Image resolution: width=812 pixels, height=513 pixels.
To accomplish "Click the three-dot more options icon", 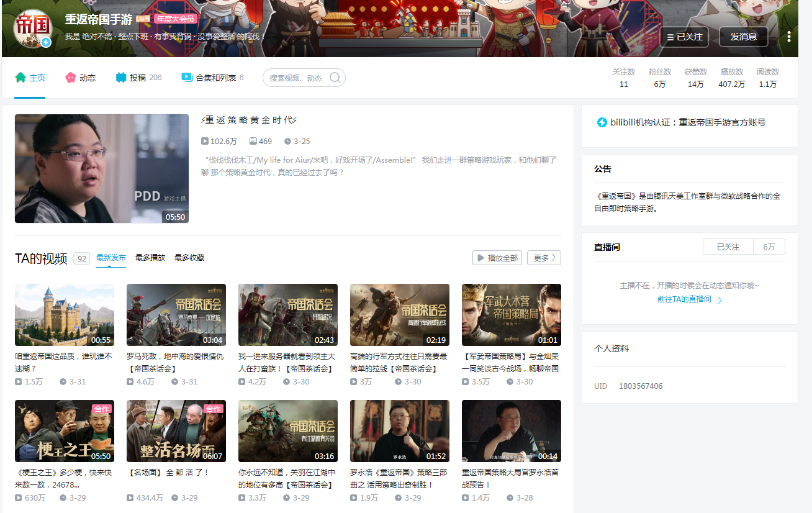I will (x=789, y=37).
